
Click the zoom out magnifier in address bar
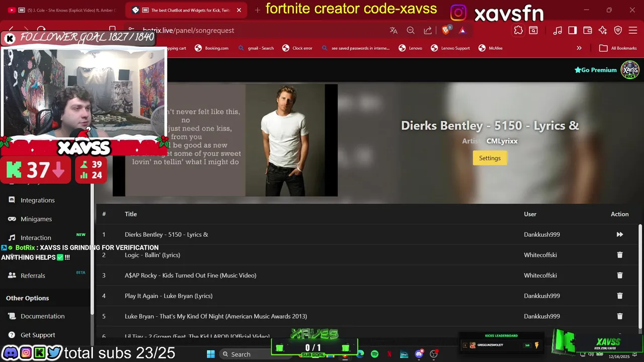click(411, 31)
